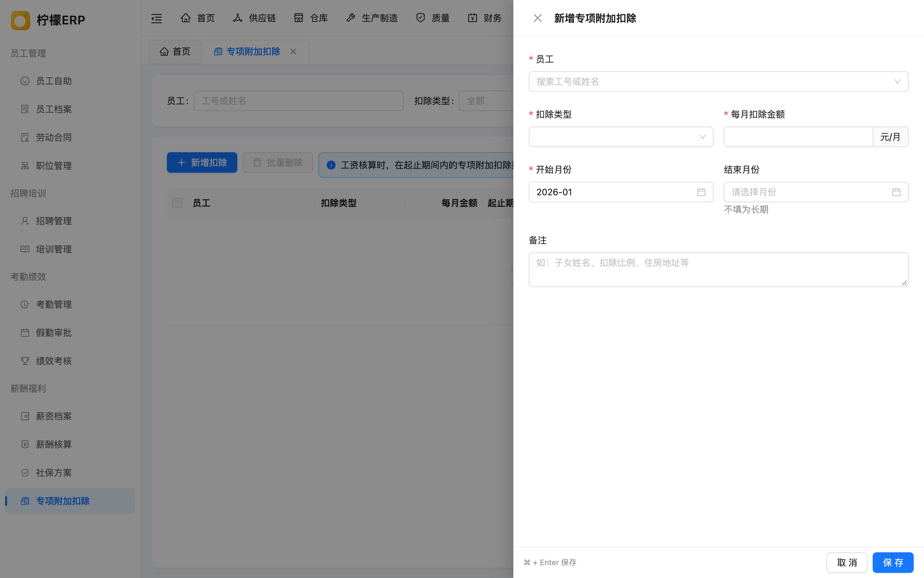
Task: Click the 新增扣除 button
Action: point(202,162)
